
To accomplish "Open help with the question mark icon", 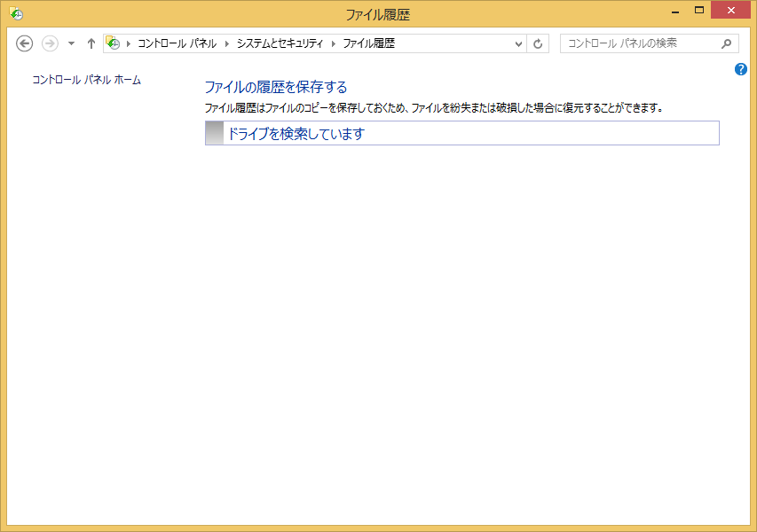I will tap(741, 69).
